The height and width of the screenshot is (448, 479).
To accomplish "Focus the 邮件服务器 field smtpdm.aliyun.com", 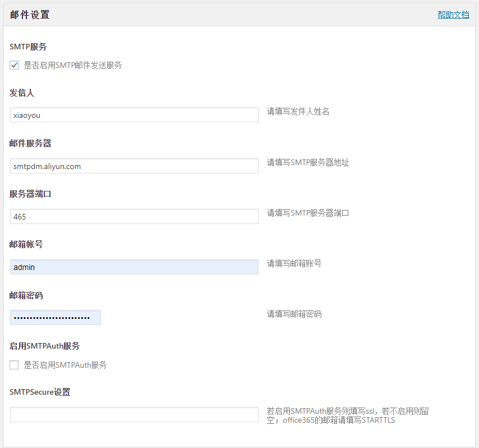I will [x=134, y=166].
